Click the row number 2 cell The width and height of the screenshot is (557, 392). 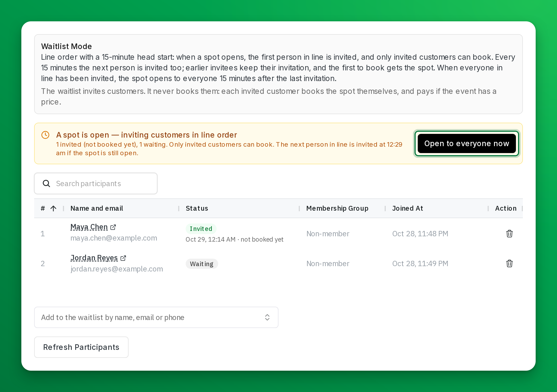coord(42,264)
